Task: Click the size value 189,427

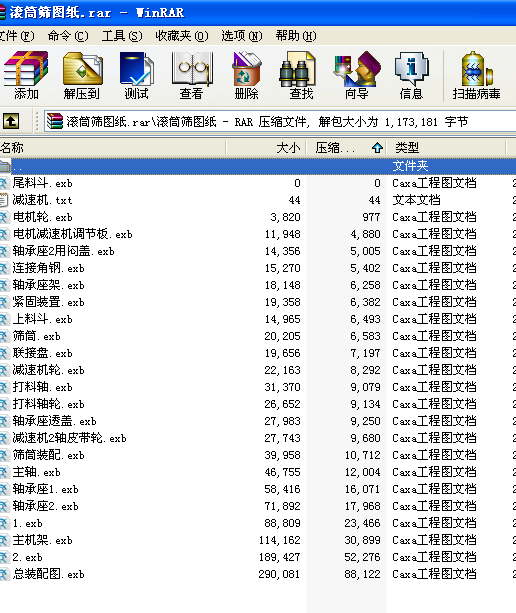Action: click(279, 557)
